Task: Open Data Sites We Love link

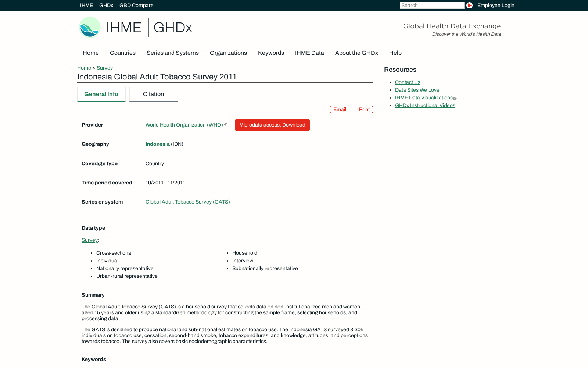Action: click(x=417, y=90)
